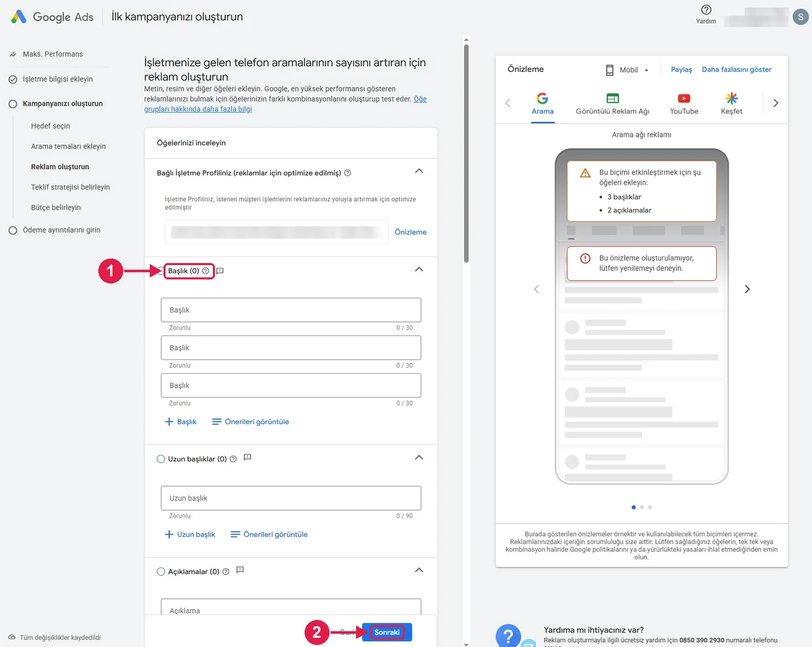Switch to the Keşfet preview tab
812x647 pixels.
pos(731,103)
